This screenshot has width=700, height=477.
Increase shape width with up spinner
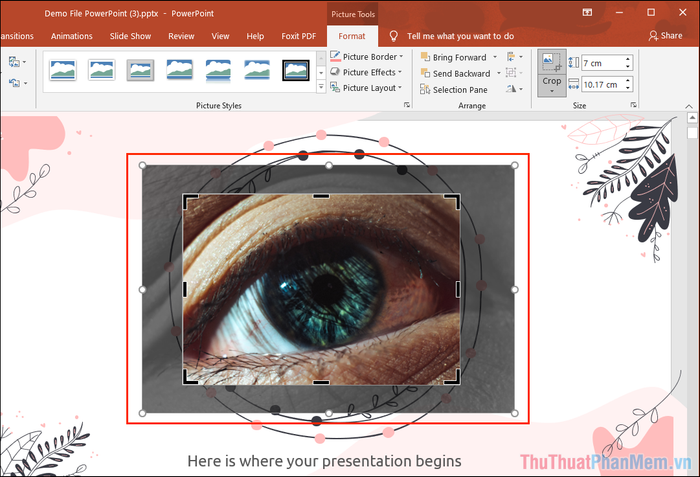tap(628, 81)
